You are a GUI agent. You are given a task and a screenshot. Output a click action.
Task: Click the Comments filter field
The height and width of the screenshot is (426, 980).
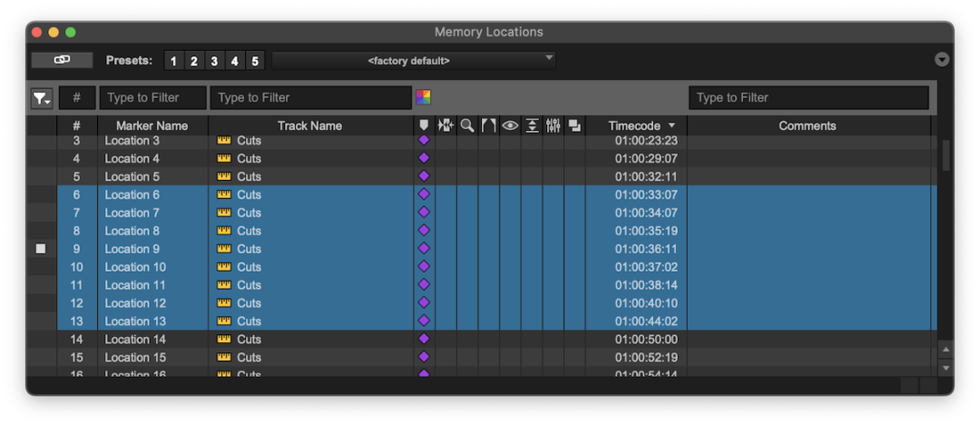(808, 98)
